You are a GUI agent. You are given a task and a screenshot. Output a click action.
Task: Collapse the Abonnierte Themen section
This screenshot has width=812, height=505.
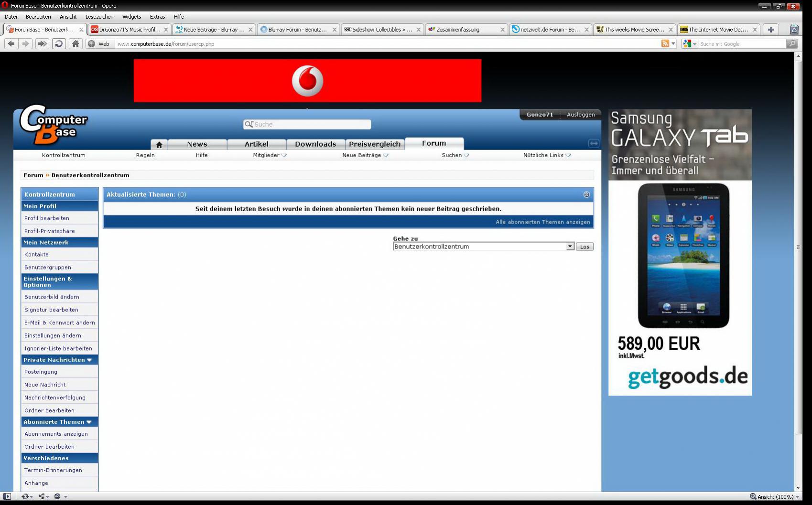[89, 422]
